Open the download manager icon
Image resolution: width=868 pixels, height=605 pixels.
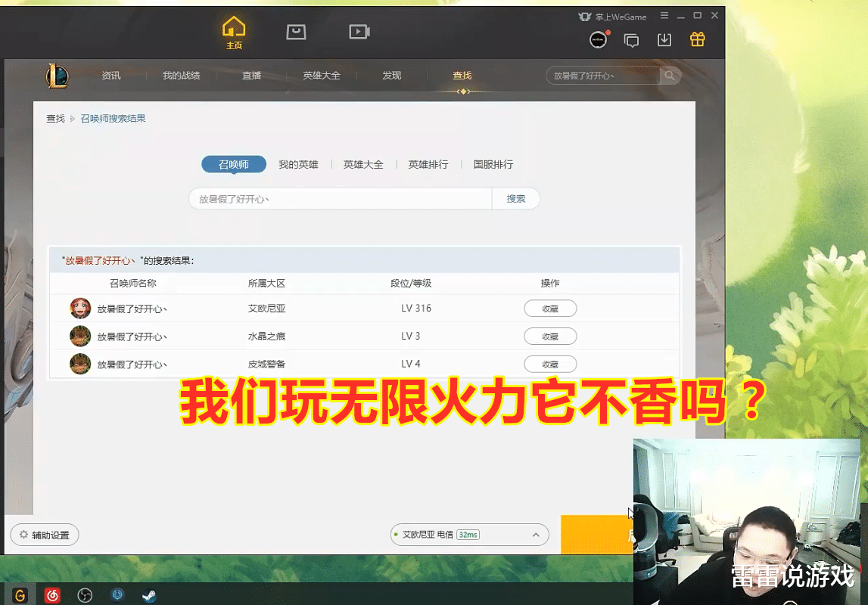[664, 40]
